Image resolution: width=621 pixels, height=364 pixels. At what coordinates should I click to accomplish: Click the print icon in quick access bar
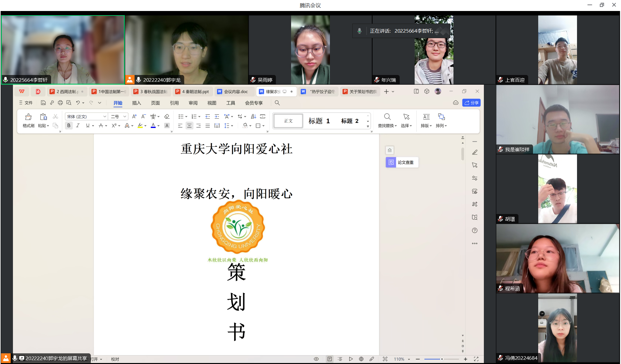[60, 103]
